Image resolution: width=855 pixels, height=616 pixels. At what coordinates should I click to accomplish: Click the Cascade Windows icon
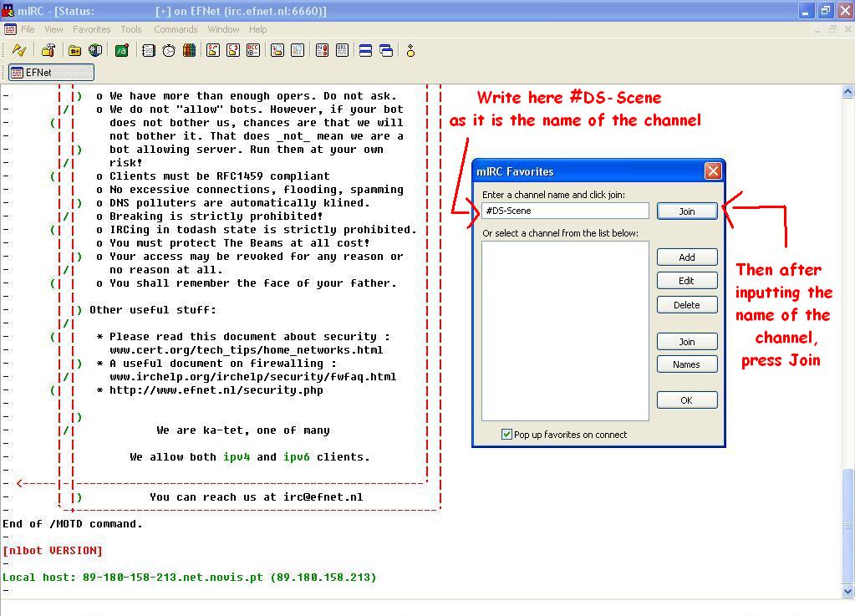(x=386, y=51)
